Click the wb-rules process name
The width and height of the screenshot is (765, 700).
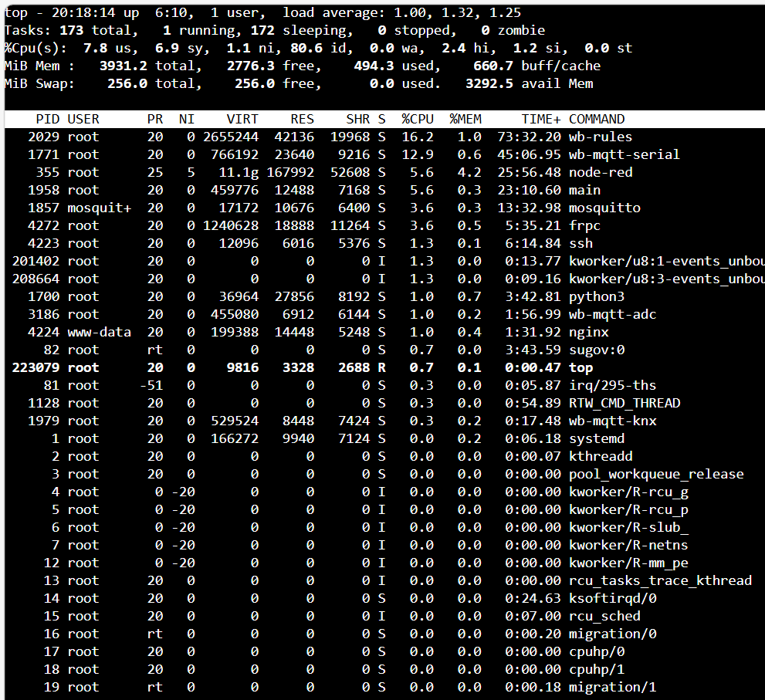click(601, 137)
